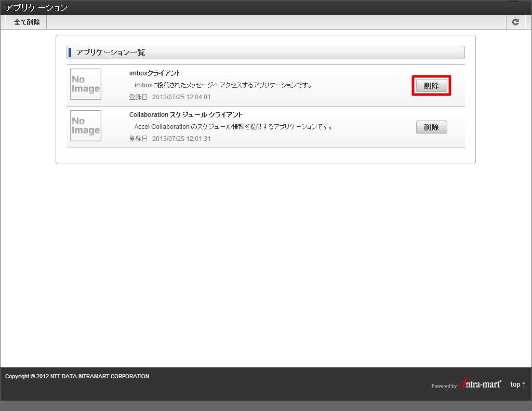Click the No Image thumbnail for Collaboration スケジュール クライアント

tap(85, 125)
